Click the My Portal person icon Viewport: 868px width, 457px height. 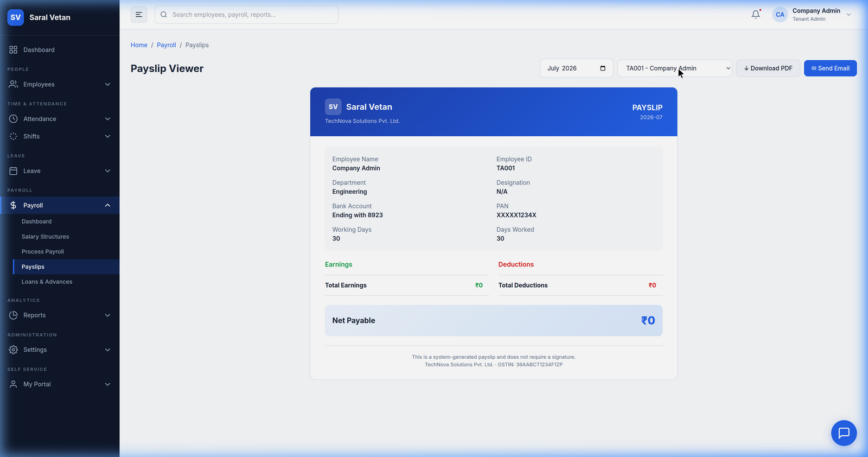click(14, 384)
